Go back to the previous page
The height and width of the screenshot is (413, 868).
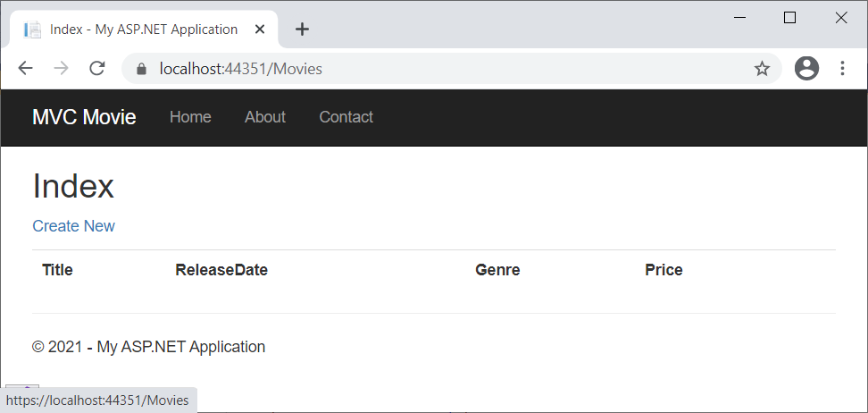click(25, 69)
